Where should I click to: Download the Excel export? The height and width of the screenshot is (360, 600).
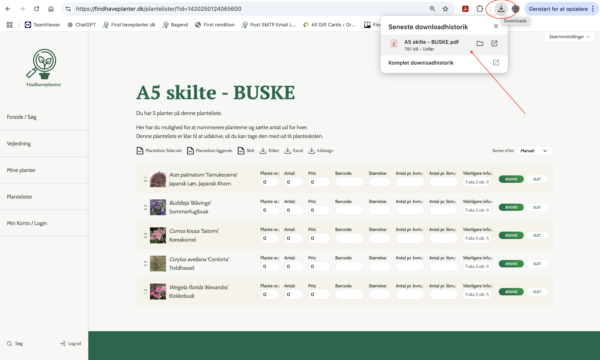(293, 151)
